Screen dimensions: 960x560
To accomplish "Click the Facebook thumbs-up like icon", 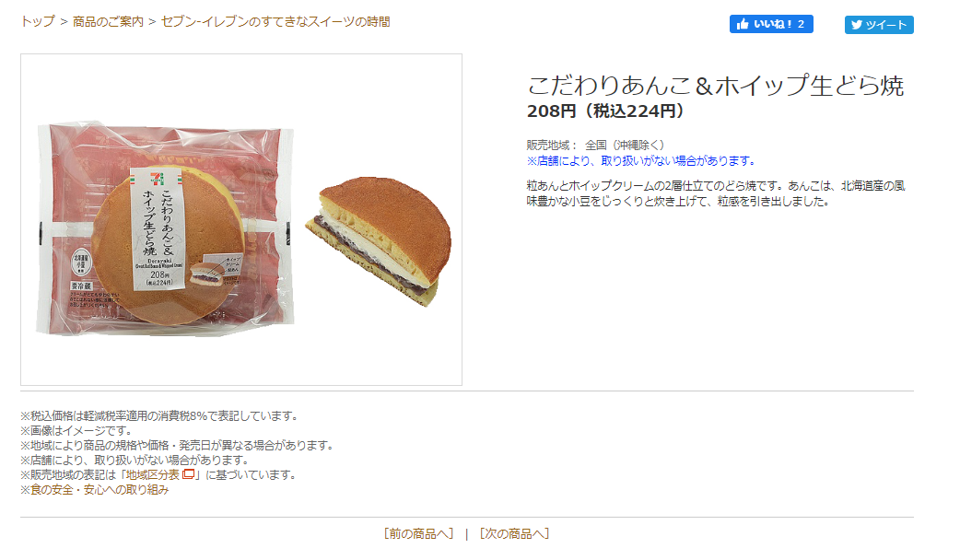I will [743, 24].
